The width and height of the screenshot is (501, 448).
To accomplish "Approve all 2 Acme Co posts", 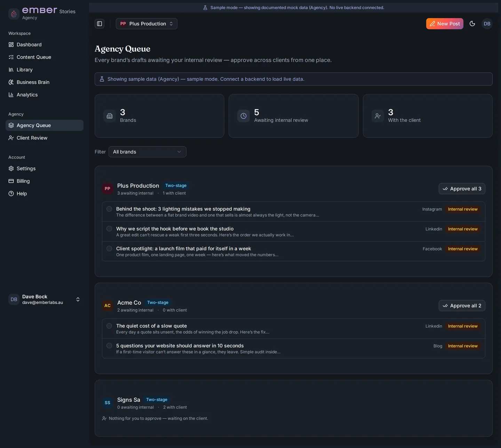I will (x=462, y=306).
